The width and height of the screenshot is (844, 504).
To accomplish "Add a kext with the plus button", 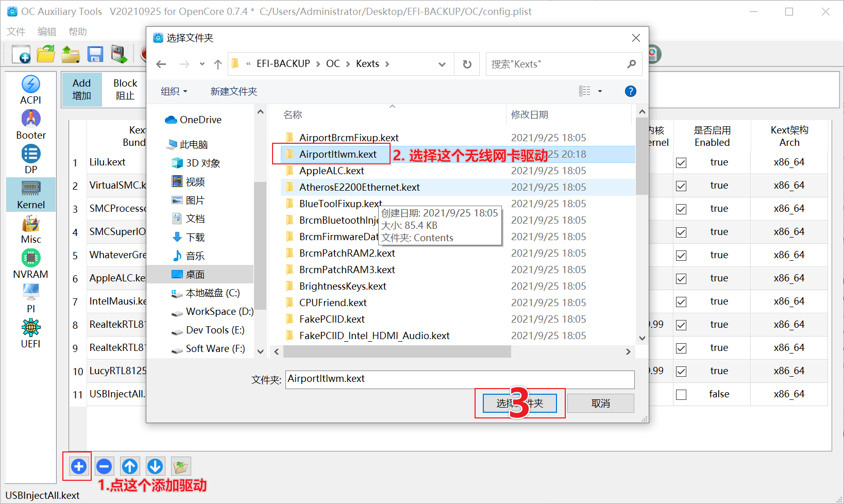I will tap(78, 466).
